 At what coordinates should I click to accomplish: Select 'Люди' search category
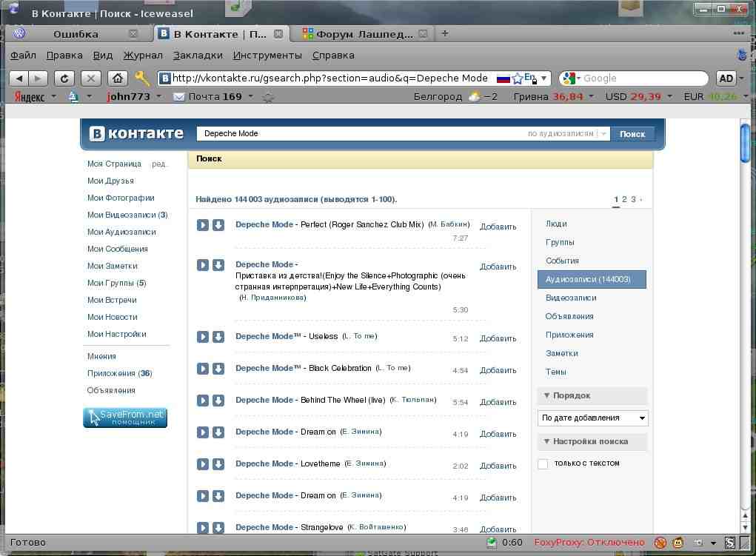click(x=556, y=224)
